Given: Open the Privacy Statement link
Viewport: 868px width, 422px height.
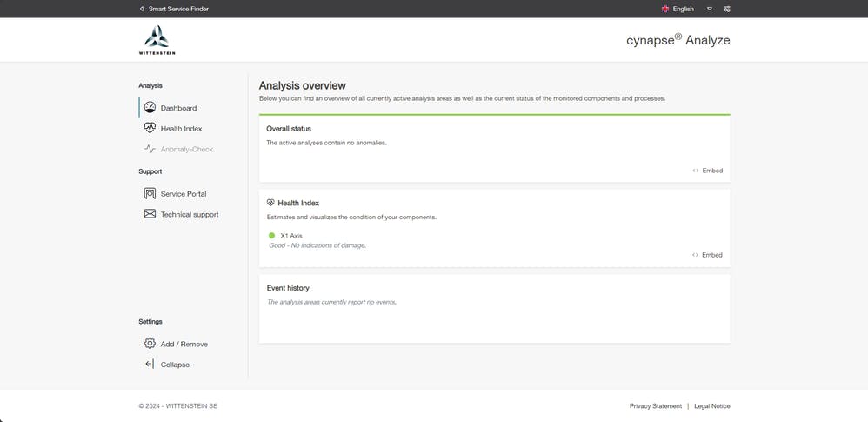Looking at the screenshot, I should click(x=656, y=406).
